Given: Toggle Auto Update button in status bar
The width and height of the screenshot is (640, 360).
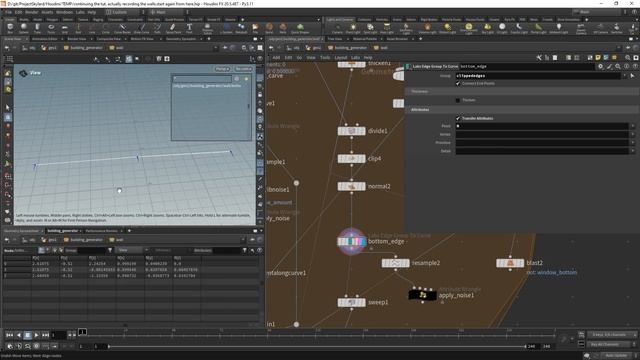Looking at the screenshot, I should (x=616, y=356).
